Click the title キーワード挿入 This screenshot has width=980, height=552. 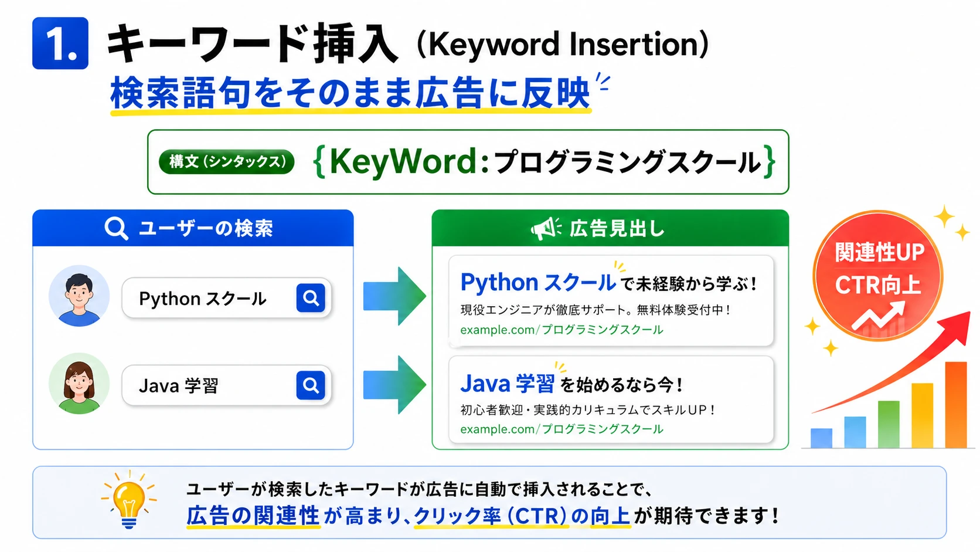click(253, 43)
